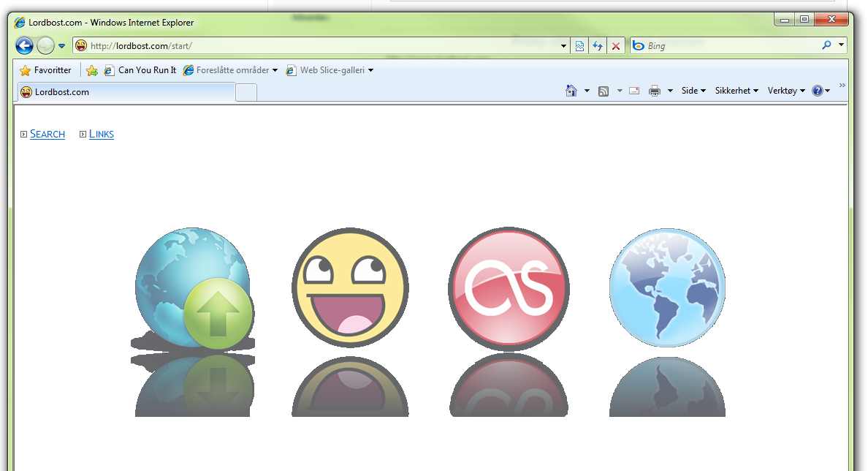This screenshot has height=471, width=868.
Task: Click the globe with green arrow icon
Action: pyautogui.click(x=193, y=289)
